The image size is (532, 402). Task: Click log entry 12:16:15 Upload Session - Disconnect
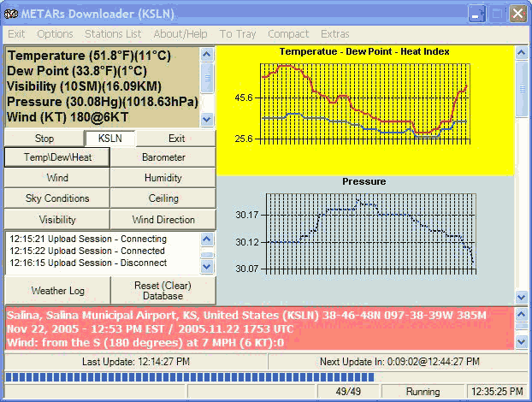click(x=88, y=263)
